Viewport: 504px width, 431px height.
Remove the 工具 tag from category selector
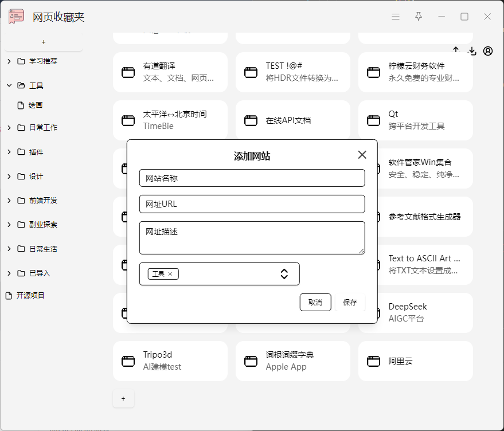(170, 274)
